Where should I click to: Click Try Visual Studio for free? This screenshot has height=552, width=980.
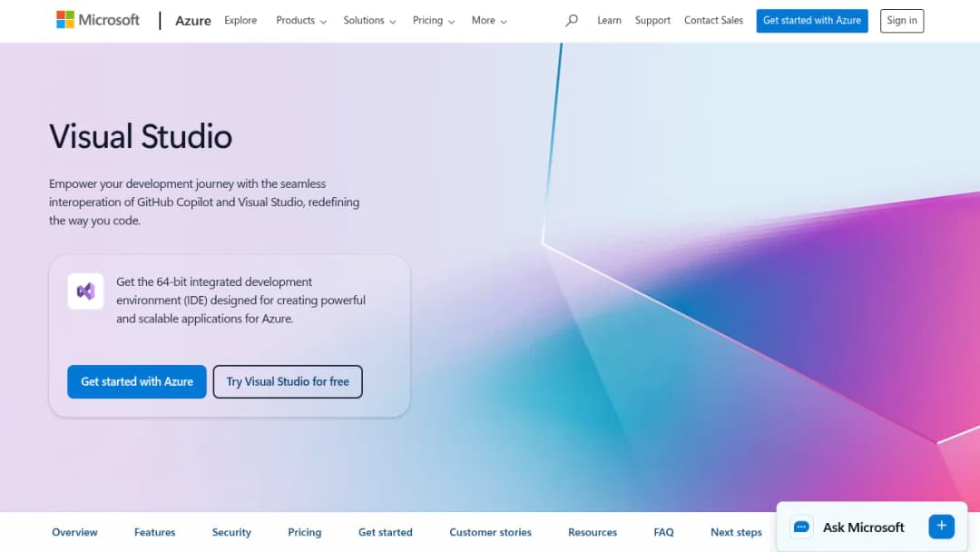[288, 381]
